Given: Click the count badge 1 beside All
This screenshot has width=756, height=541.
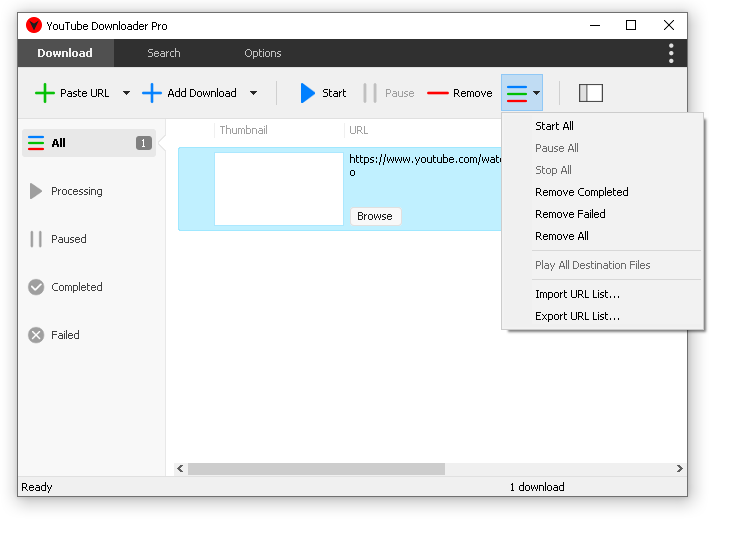Looking at the screenshot, I should point(144,143).
